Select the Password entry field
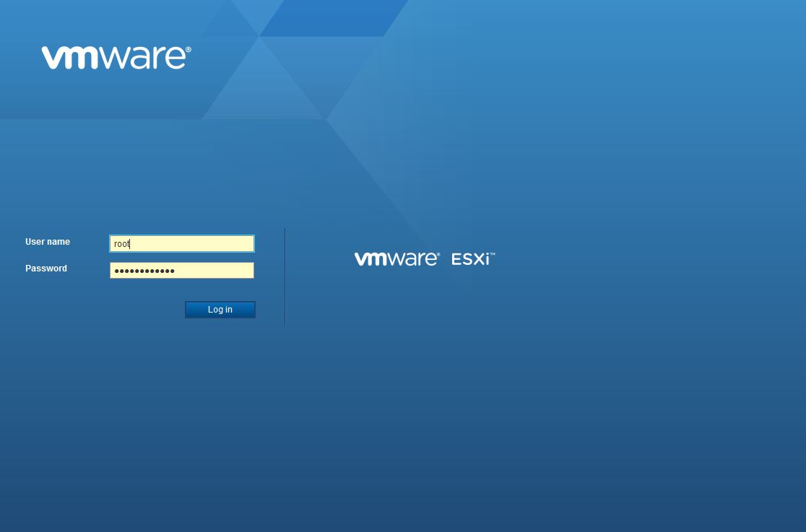Viewport: 806px width, 532px height. (181, 270)
